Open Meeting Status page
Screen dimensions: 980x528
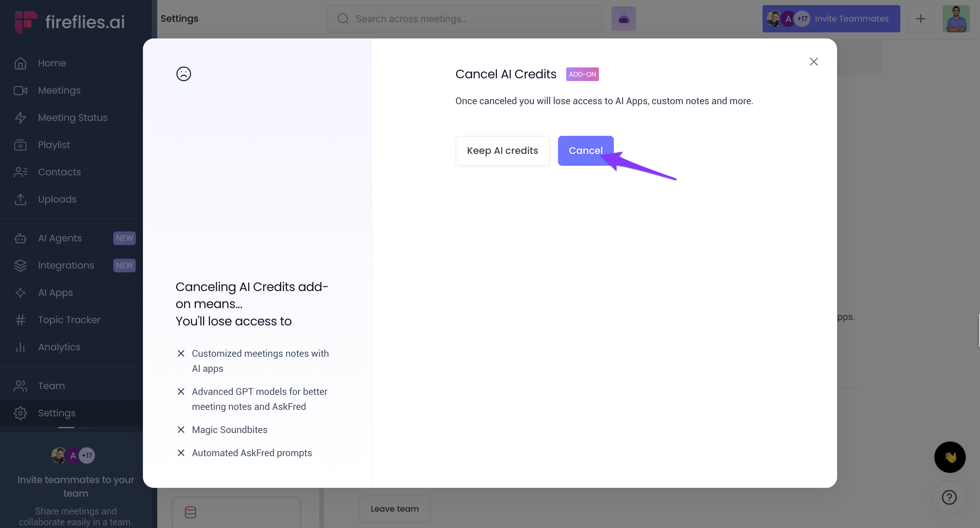tap(72, 118)
